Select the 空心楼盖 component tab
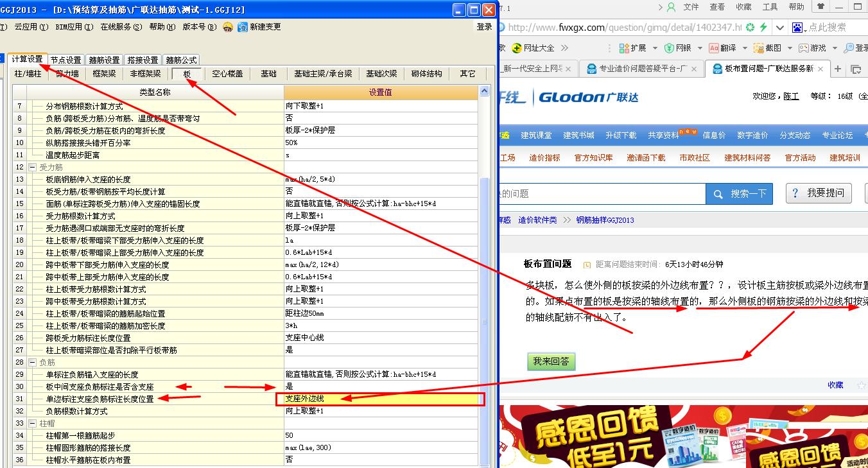 (227, 74)
